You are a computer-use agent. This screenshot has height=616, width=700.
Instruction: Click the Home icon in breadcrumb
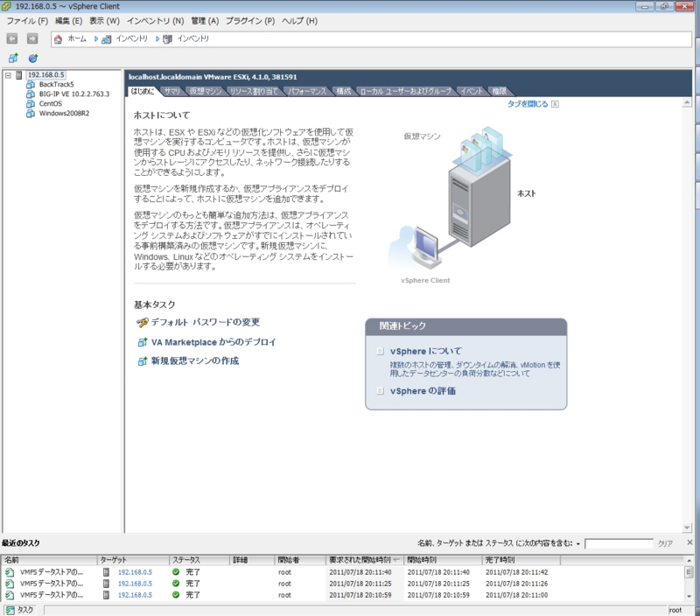pyautogui.click(x=58, y=39)
